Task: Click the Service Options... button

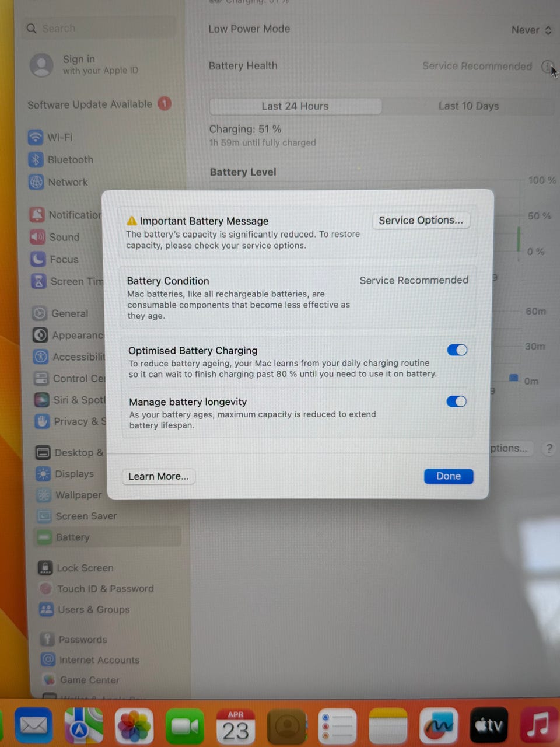Action: click(x=421, y=220)
